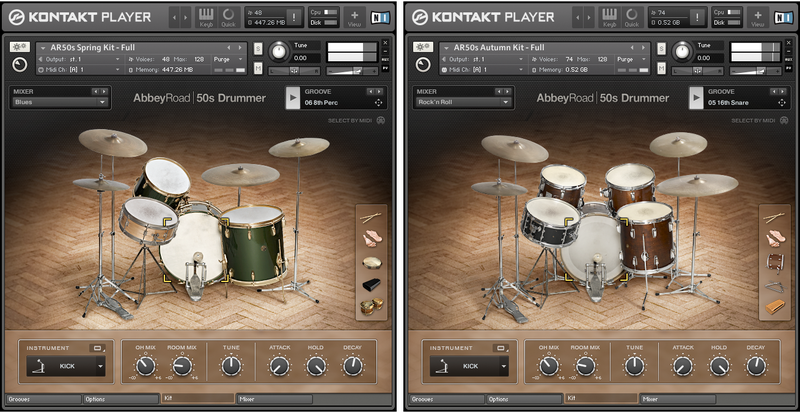
Task: Switch to Grooves tab in Spring Kit window
Action: (x=43, y=399)
